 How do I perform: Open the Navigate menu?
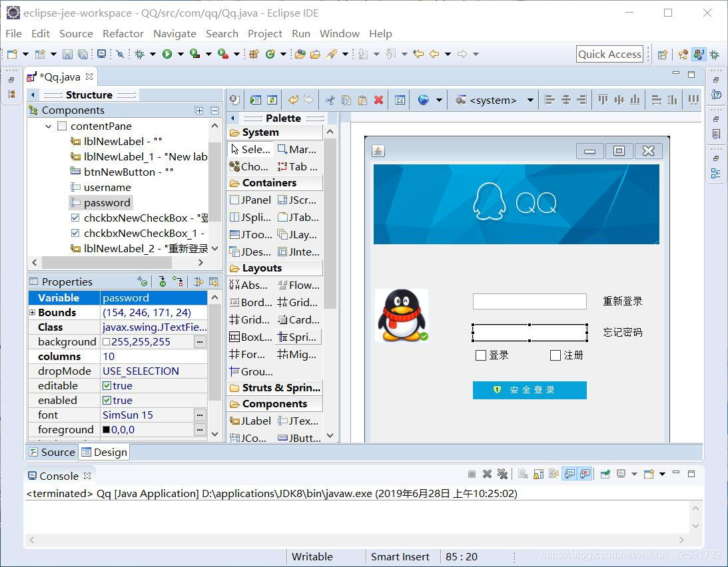(x=175, y=34)
